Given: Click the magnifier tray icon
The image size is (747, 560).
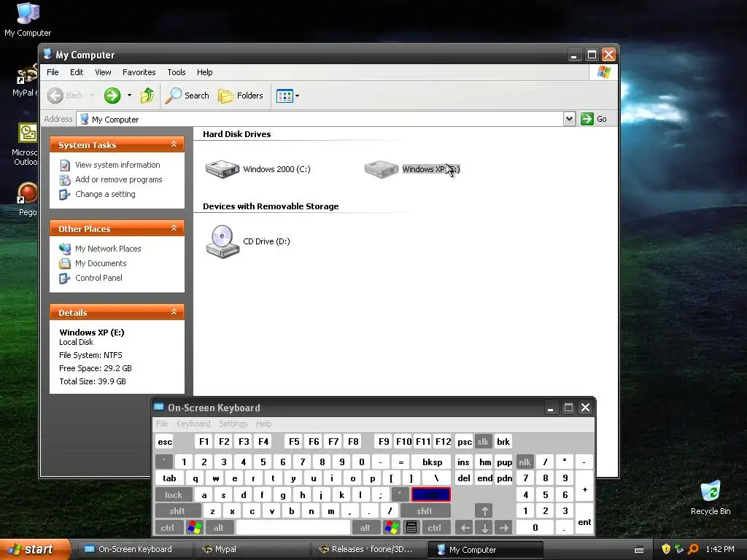Looking at the screenshot, I should tap(693, 549).
